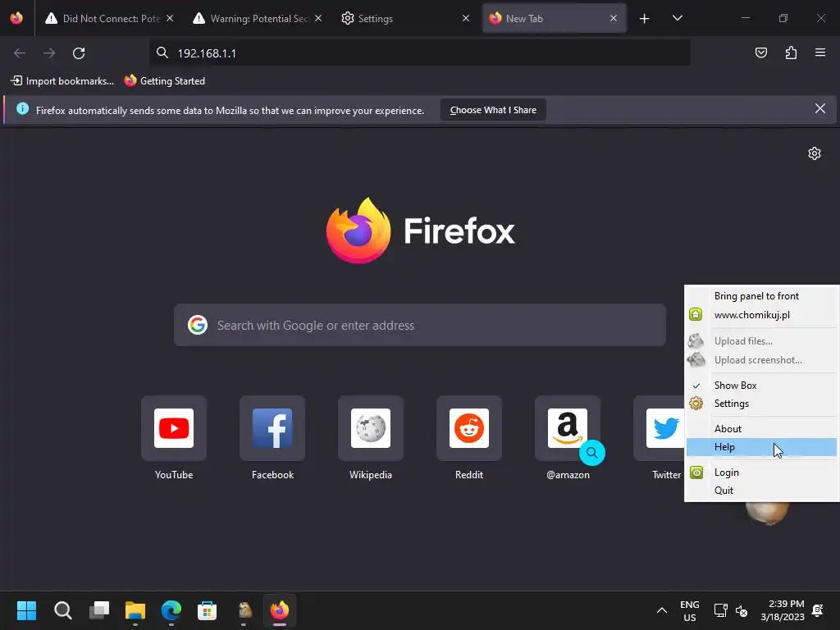Viewport: 840px width, 630px height.
Task: Click the Search with Google field
Action: [x=419, y=325]
